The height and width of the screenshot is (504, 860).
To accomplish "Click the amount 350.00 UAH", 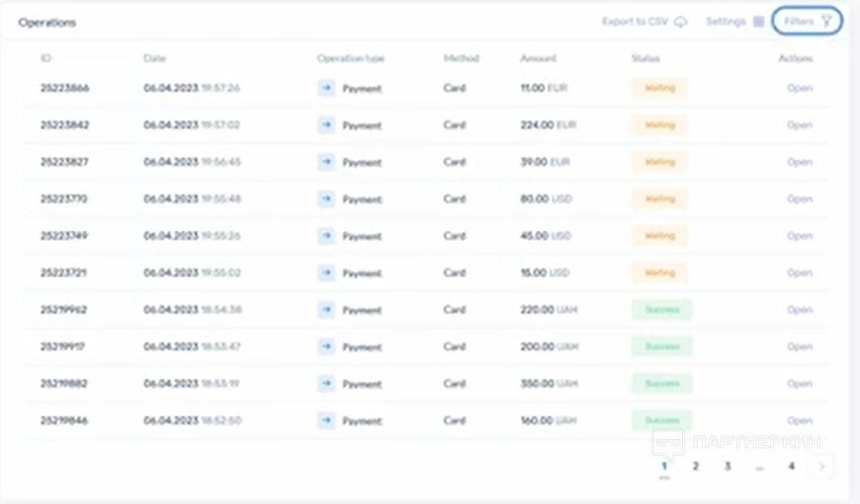I will click(549, 384).
